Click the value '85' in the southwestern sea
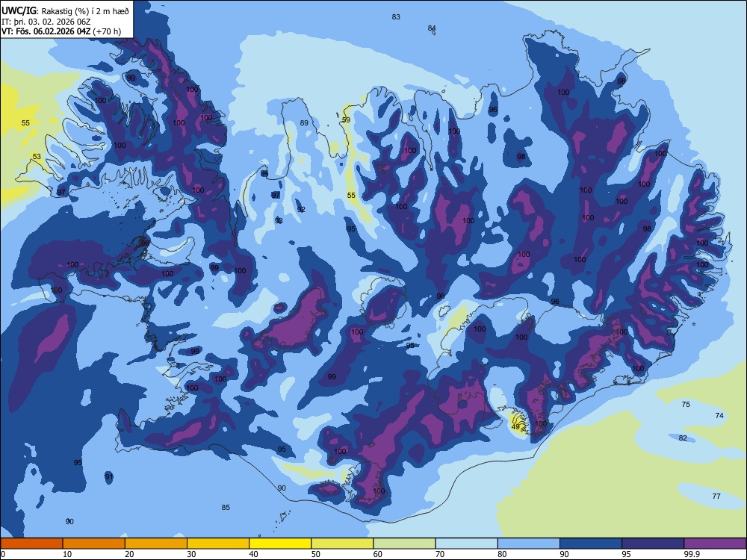The image size is (747, 560). (x=226, y=508)
